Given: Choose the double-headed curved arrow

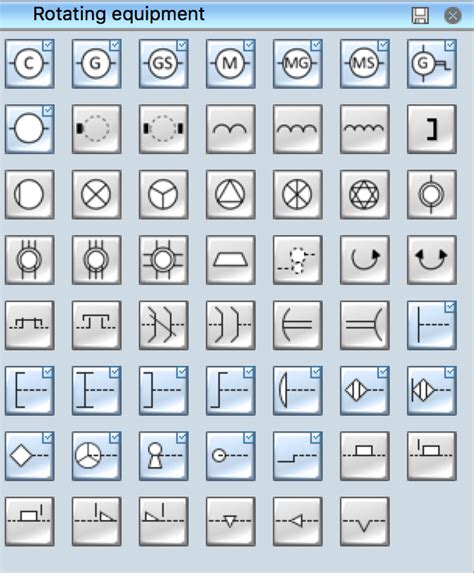Looking at the screenshot, I should point(432,260).
